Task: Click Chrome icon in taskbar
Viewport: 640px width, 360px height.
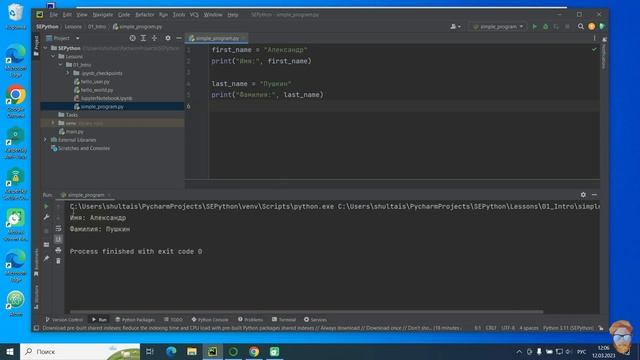Action: (254, 351)
